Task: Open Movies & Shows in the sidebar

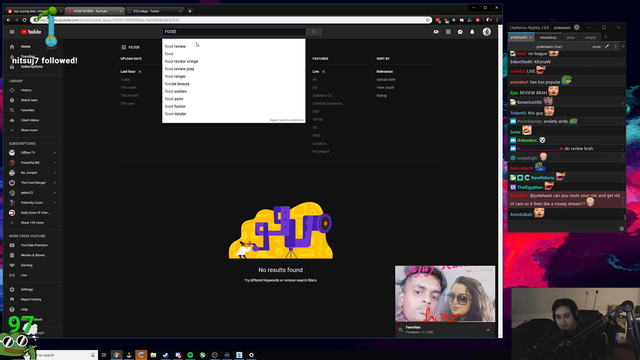Action: (33, 255)
